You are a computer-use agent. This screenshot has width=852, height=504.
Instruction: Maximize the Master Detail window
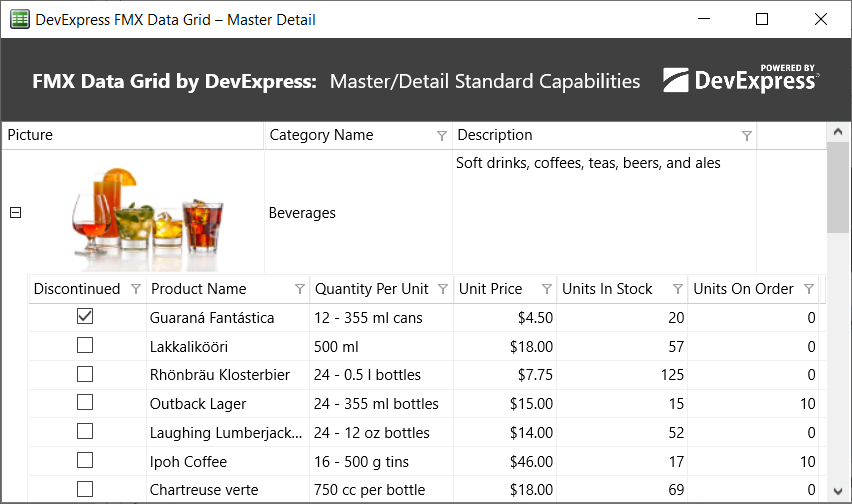coord(762,19)
